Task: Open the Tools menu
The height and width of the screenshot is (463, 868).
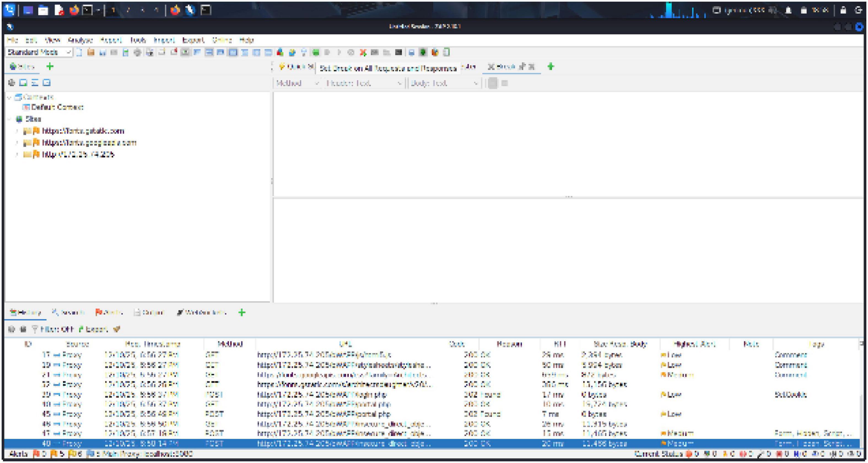Action: coord(138,40)
